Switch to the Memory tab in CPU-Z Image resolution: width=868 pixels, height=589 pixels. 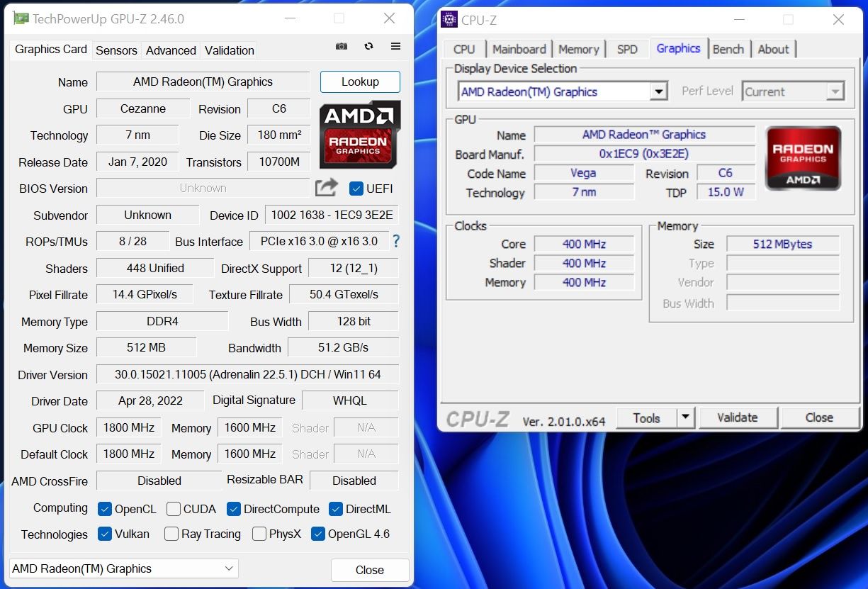click(579, 49)
